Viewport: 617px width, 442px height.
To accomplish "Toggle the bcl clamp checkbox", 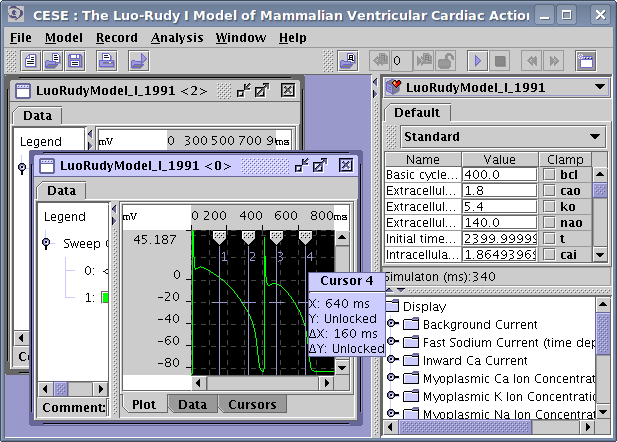I will [x=547, y=175].
